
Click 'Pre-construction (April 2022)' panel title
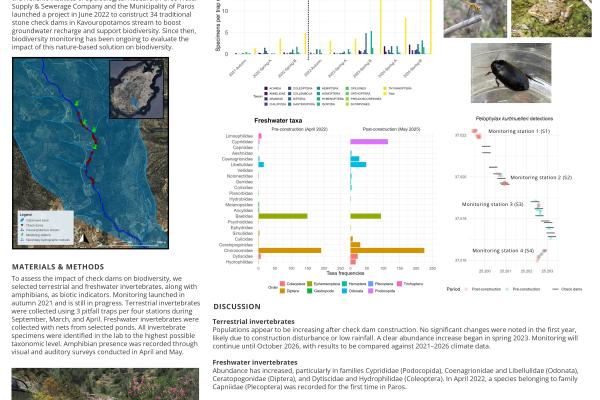300,129
